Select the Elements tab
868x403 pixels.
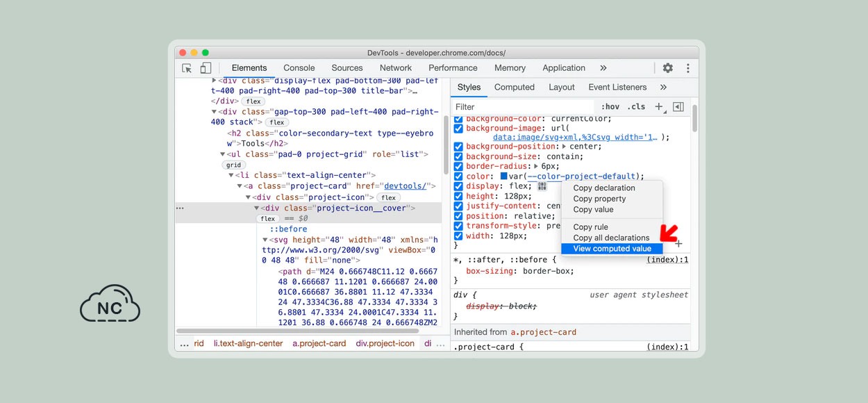tap(249, 68)
